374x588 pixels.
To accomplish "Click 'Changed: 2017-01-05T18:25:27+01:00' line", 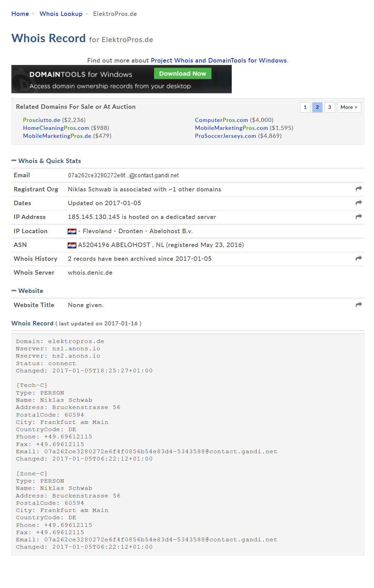I will (84, 371).
